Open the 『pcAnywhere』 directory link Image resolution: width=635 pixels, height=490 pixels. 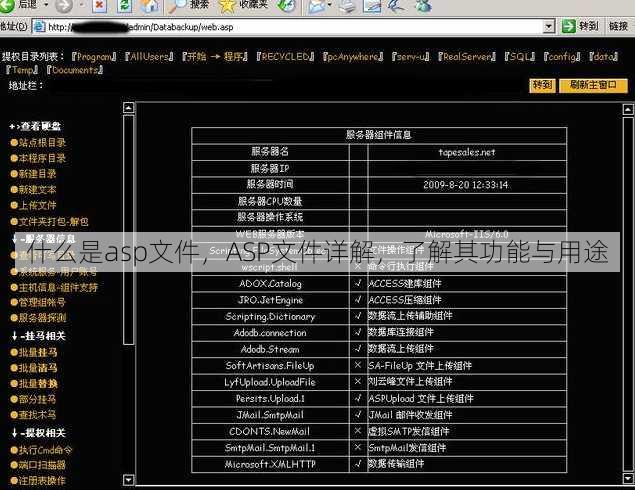tap(353, 56)
